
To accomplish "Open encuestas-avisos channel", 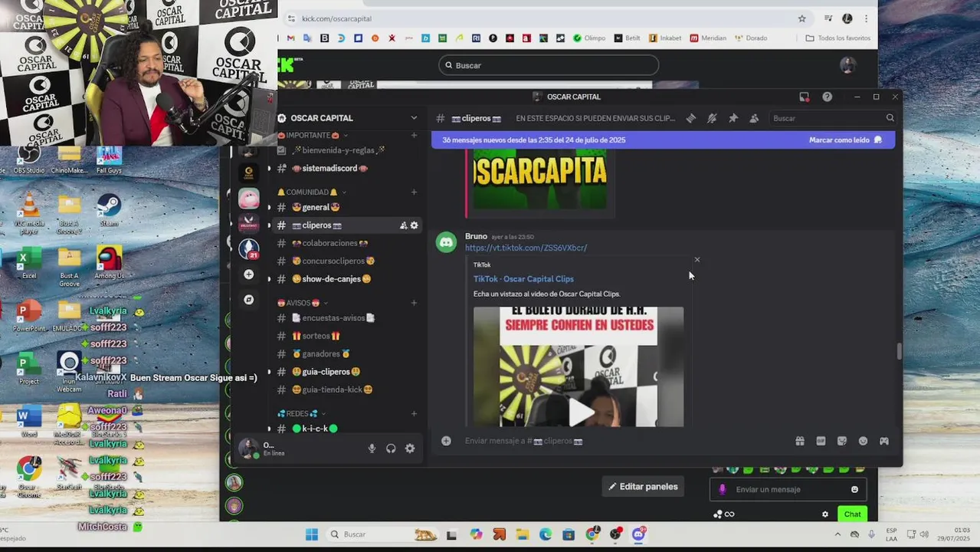I will click(347, 318).
